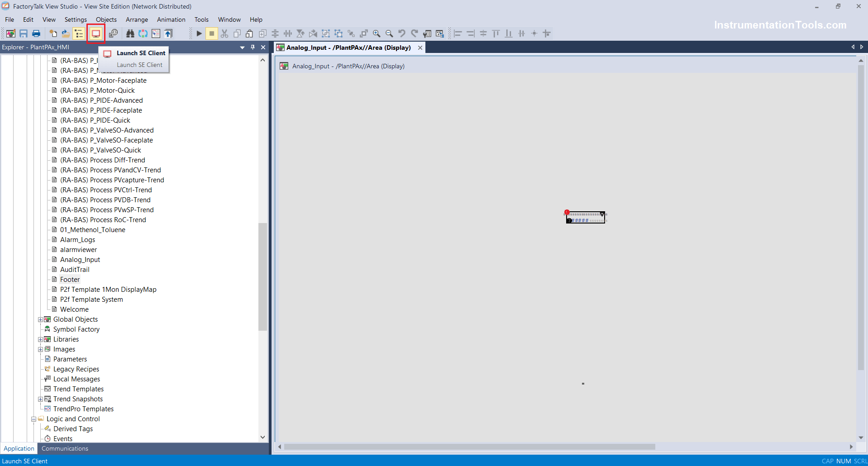Stop the display test
Viewport: 868px width, 466px height.
click(212, 33)
